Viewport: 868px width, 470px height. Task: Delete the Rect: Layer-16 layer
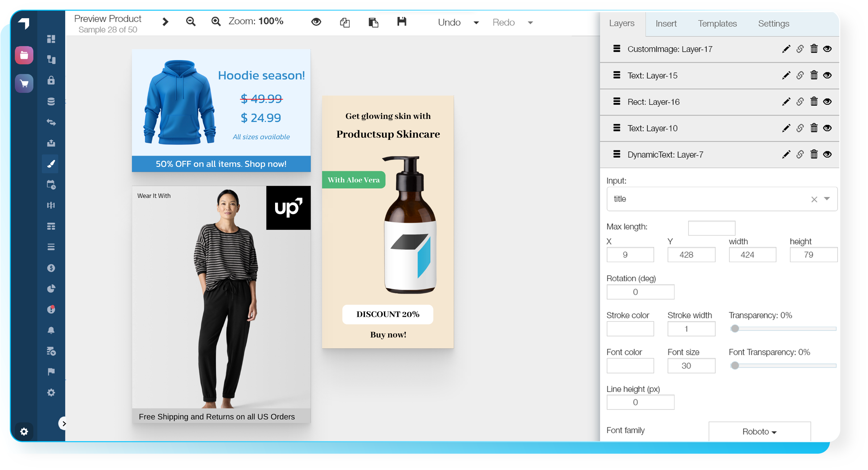coord(813,101)
